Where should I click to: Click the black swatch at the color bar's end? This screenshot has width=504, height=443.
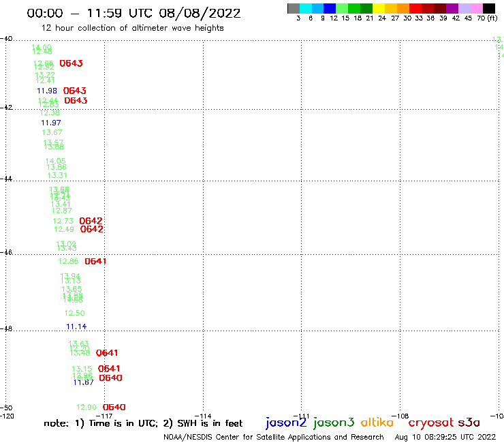[x=489, y=8]
